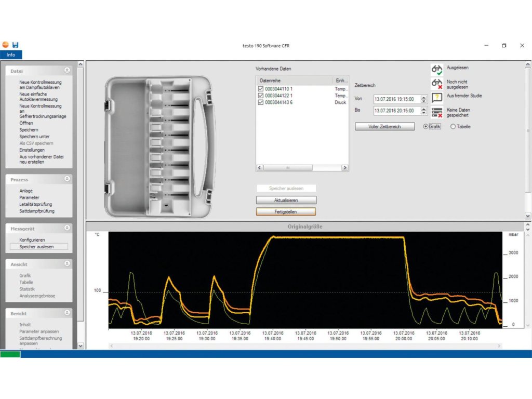
Task: Uncheck data series 0003044122 1
Action: (261, 96)
